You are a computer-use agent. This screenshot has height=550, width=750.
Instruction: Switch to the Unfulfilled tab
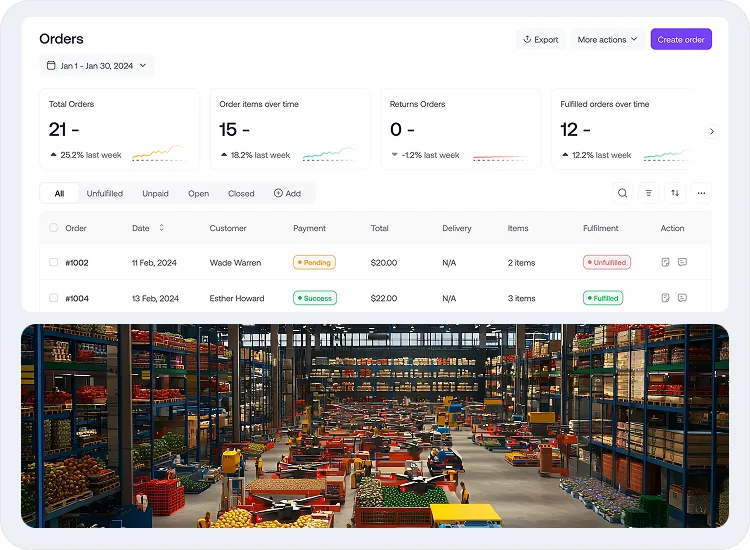[104, 194]
